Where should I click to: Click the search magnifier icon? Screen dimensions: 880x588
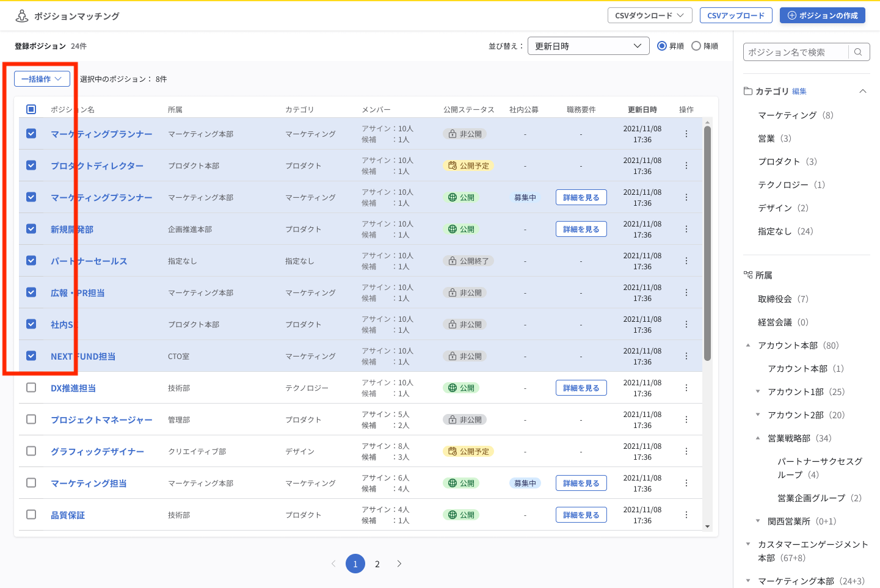point(858,52)
